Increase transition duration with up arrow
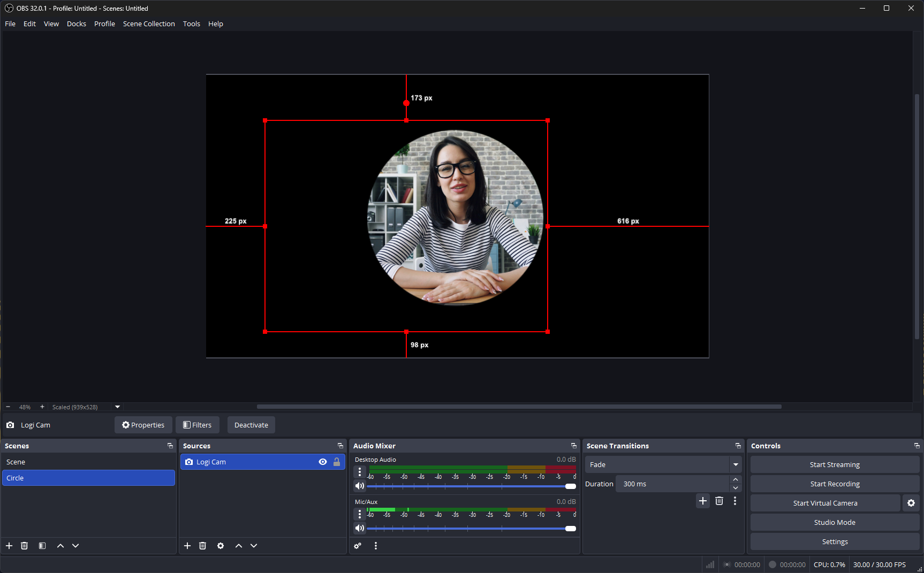 click(x=736, y=479)
